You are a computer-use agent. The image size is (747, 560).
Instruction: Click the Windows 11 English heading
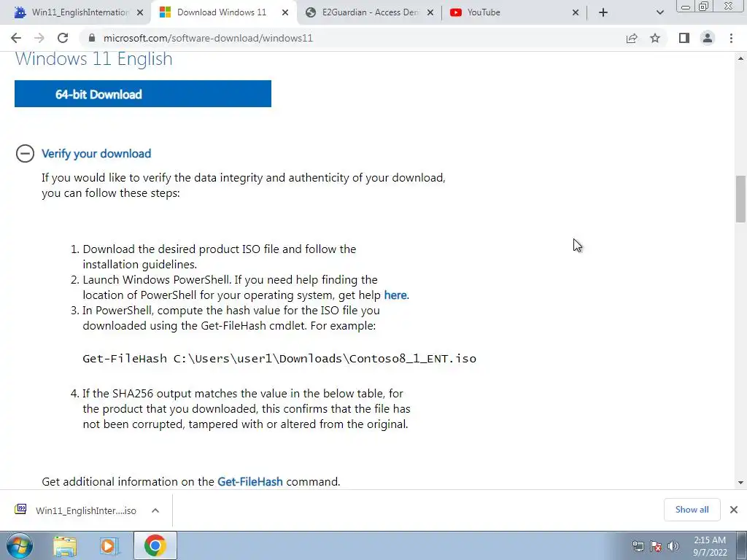(x=94, y=59)
